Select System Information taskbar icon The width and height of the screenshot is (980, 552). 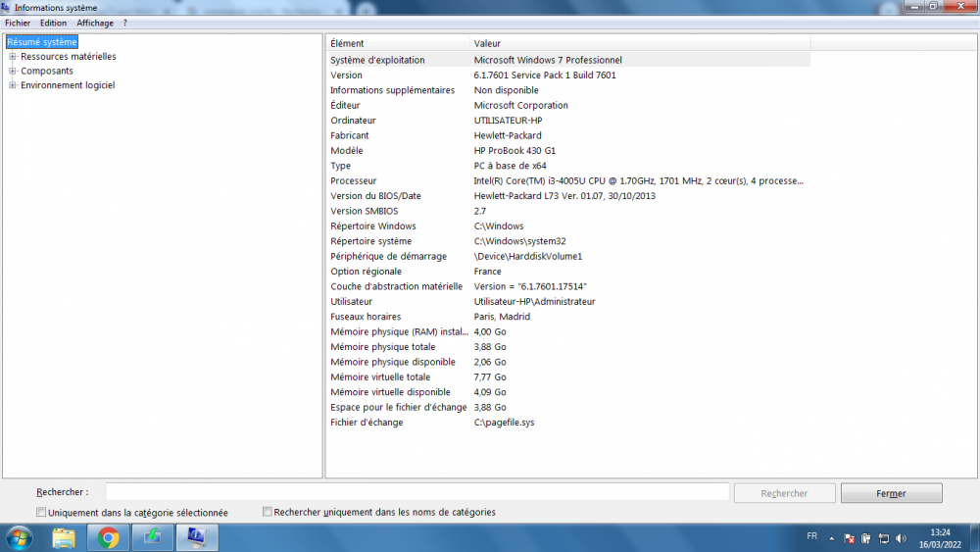coord(197,537)
